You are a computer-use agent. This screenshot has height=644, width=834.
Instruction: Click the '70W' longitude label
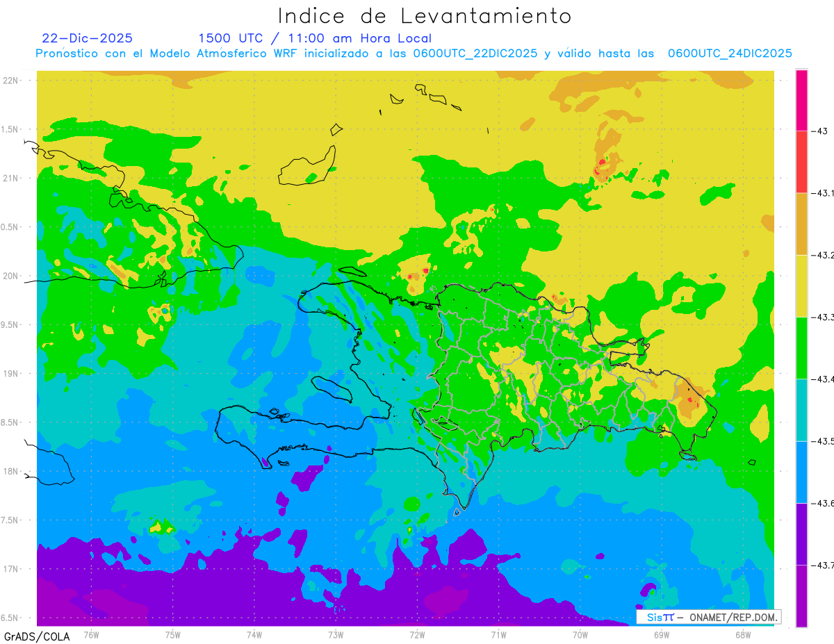[580, 634]
